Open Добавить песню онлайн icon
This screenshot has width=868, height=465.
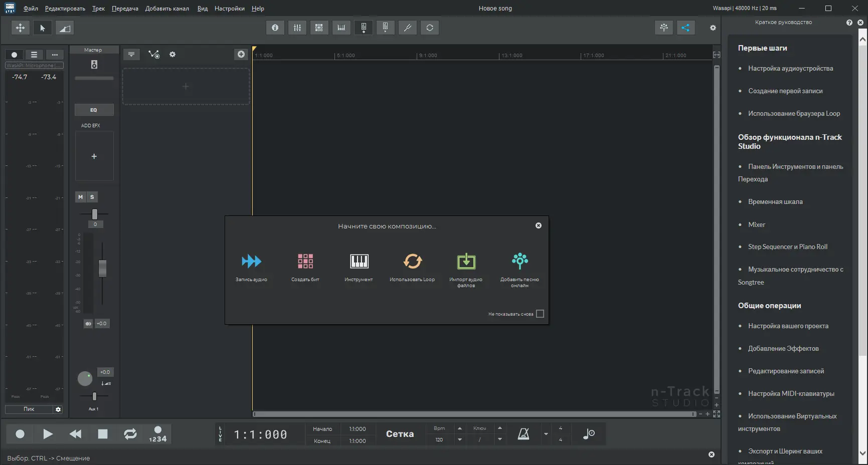click(520, 261)
